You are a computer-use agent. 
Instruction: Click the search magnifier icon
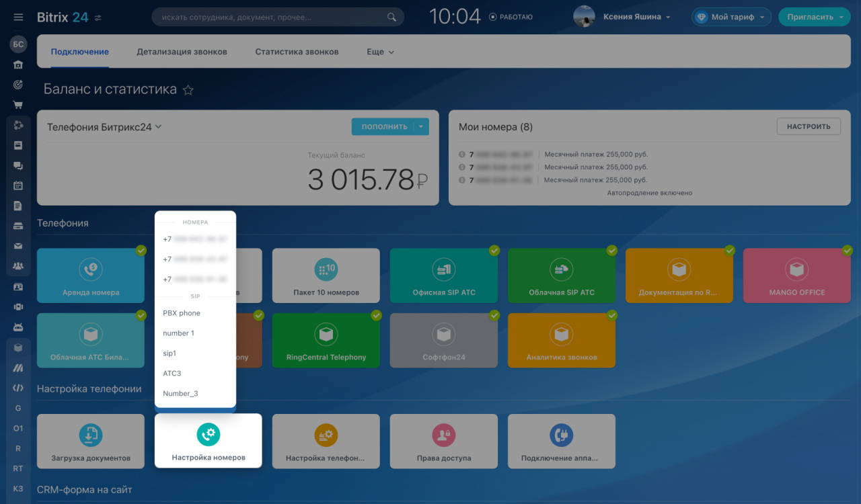[x=392, y=17]
